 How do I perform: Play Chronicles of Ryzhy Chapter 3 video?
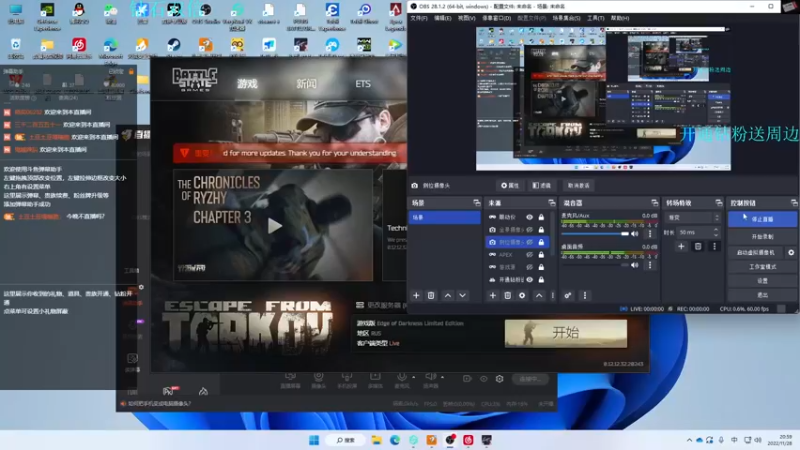tap(274, 226)
